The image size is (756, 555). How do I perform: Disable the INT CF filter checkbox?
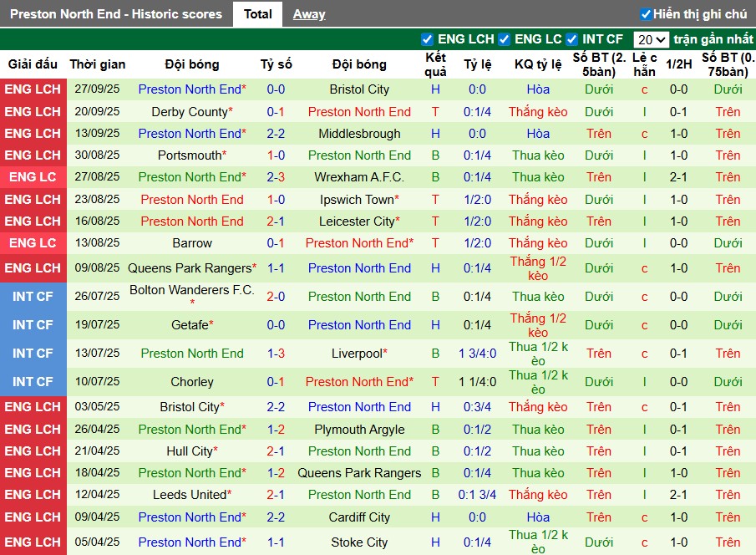pos(572,39)
